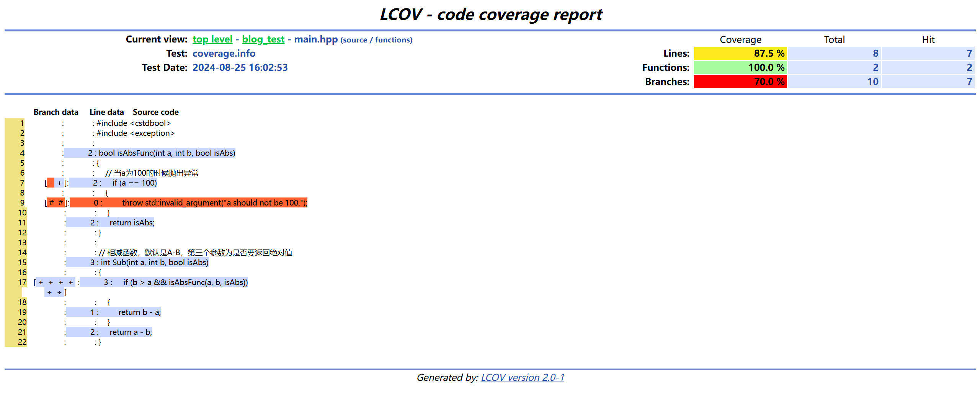Screen dimensions: 980x416
Task: Click the second # branch marker on line 9
Action: pyautogui.click(x=60, y=202)
